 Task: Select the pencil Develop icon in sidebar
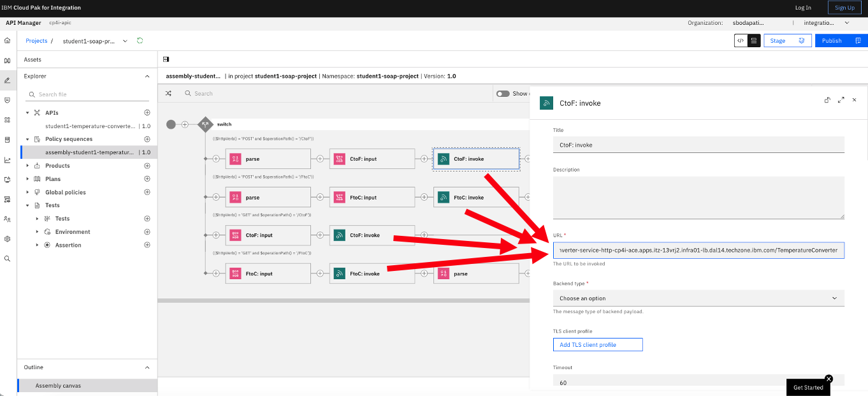(x=8, y=80)
